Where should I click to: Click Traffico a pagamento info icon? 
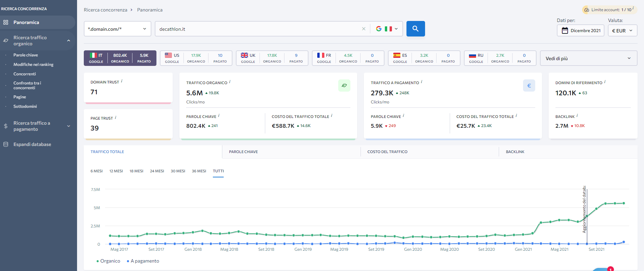421,82
